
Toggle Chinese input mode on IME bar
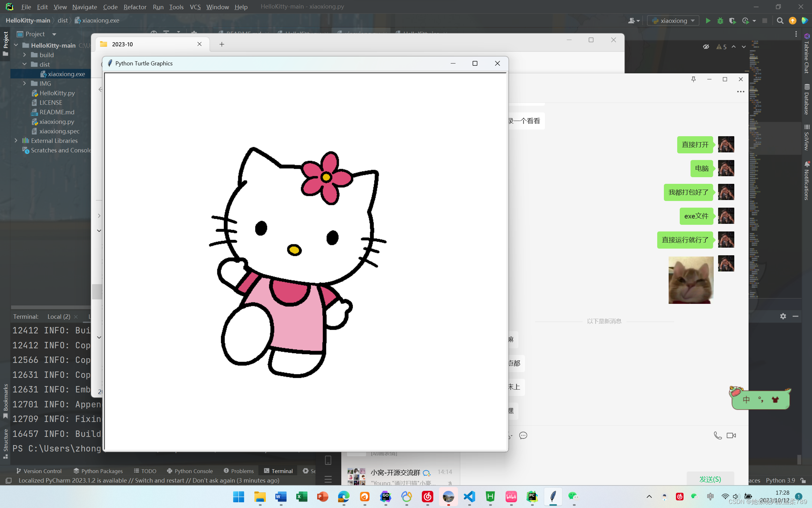click(746, 399)
